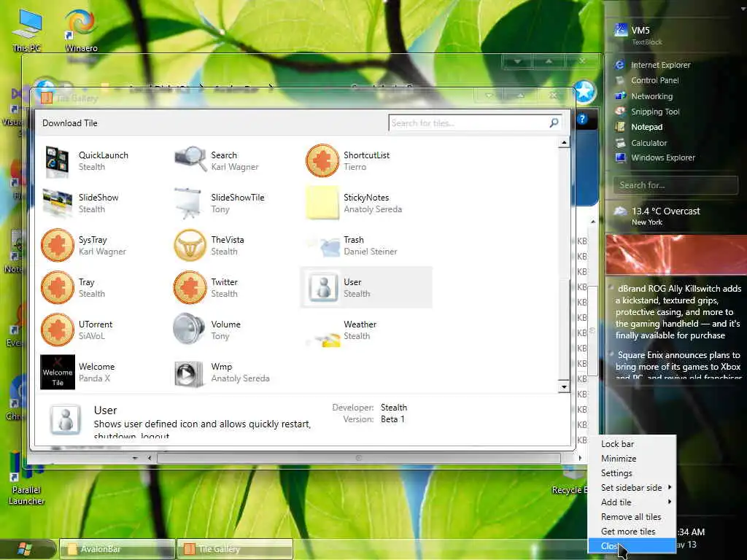Select the Welcome Tile by Panda X
This screenshot has width=747, height=560.
click(x=102, y=373)
